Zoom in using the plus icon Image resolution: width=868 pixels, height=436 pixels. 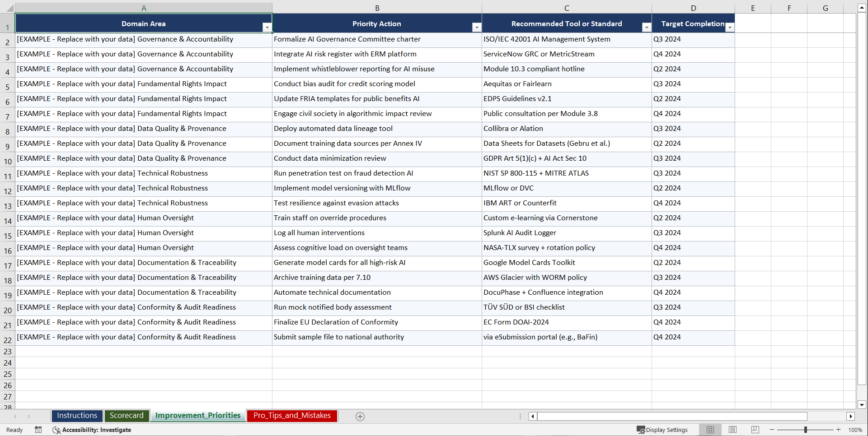[x=839, y=430]
